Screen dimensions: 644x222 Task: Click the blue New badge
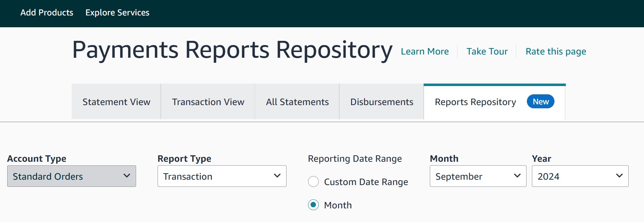coord(540,101)
